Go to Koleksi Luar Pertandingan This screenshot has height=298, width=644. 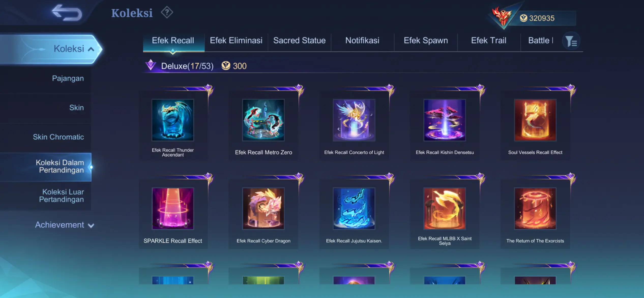point(61,196)
